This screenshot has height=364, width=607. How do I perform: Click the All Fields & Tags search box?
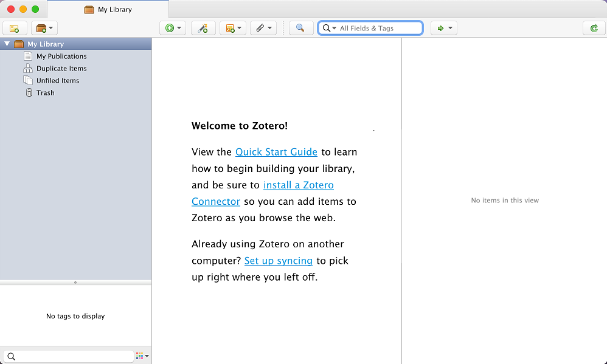click(377, 28)
